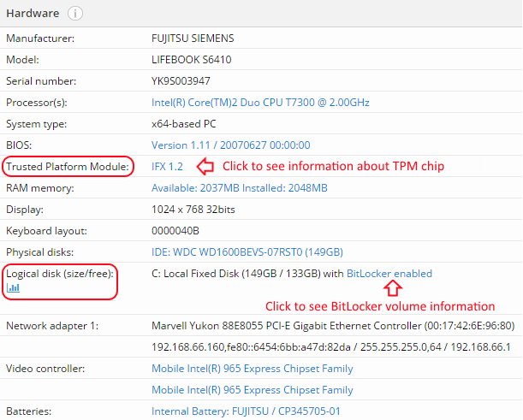
Task: Click the Hardware info icon
Action: 75,14
